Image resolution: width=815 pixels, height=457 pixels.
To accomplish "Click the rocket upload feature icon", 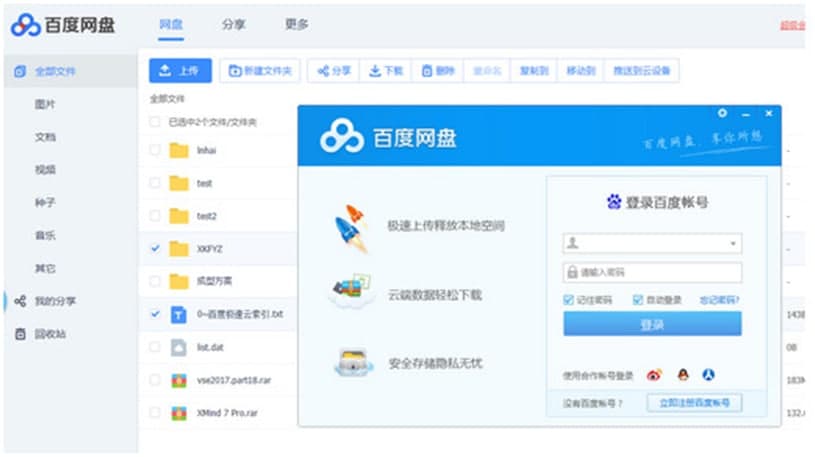I will 351,229.
